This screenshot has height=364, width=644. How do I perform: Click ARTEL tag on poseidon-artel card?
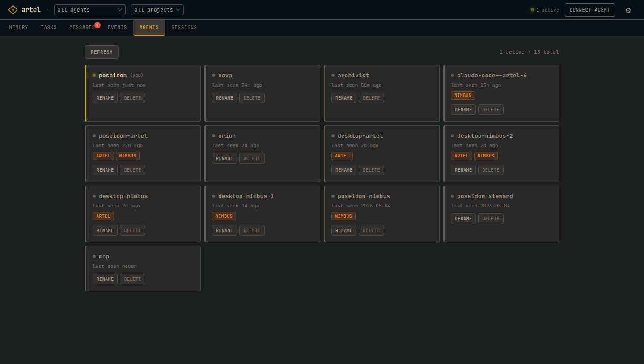click(103, 156)
